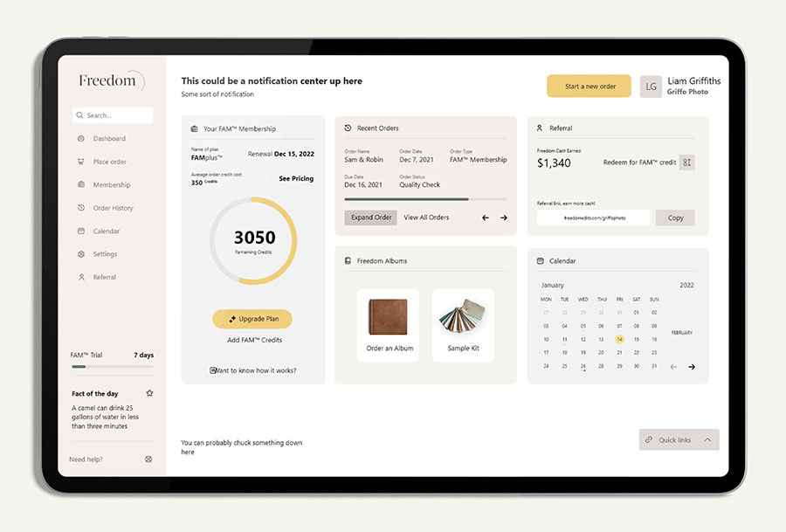The width and height of the screenshot is (786, 532).
Task: Go to Membership in sidebar
Action: coord(111,185)
